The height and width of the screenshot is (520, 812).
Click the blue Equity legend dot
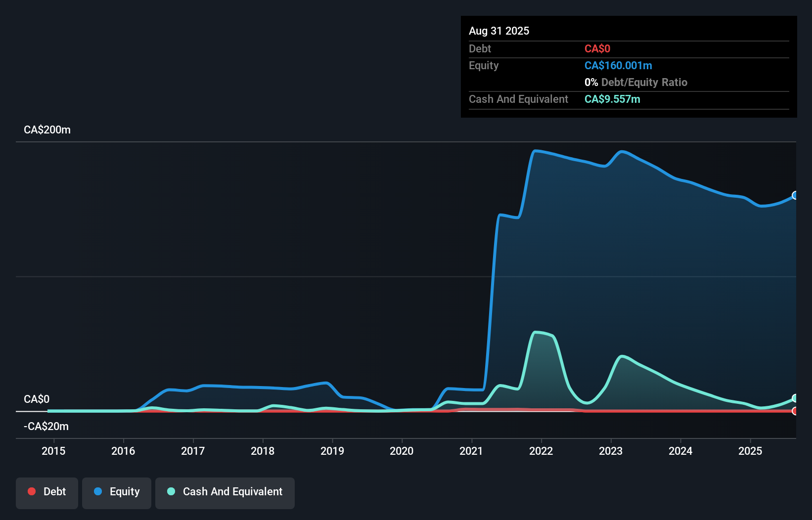tap(97, 491)
